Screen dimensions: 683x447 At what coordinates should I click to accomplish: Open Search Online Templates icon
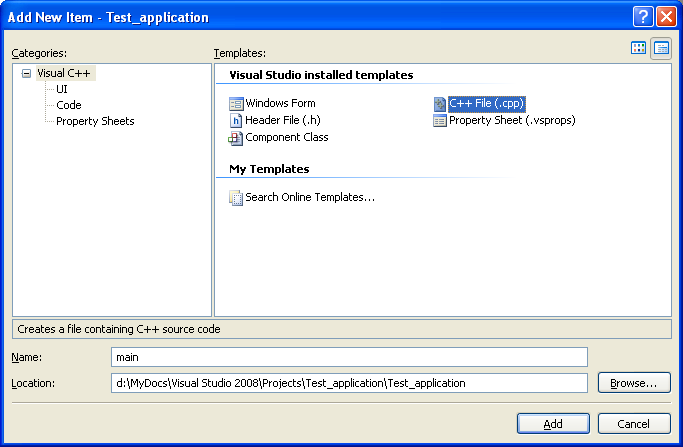pyautogui.click(x=236, y=198)
